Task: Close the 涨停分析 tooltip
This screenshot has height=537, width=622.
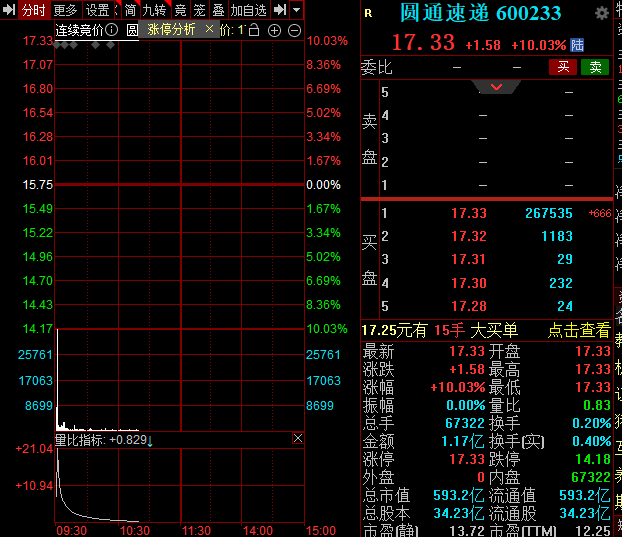Action: click(209, 29)
